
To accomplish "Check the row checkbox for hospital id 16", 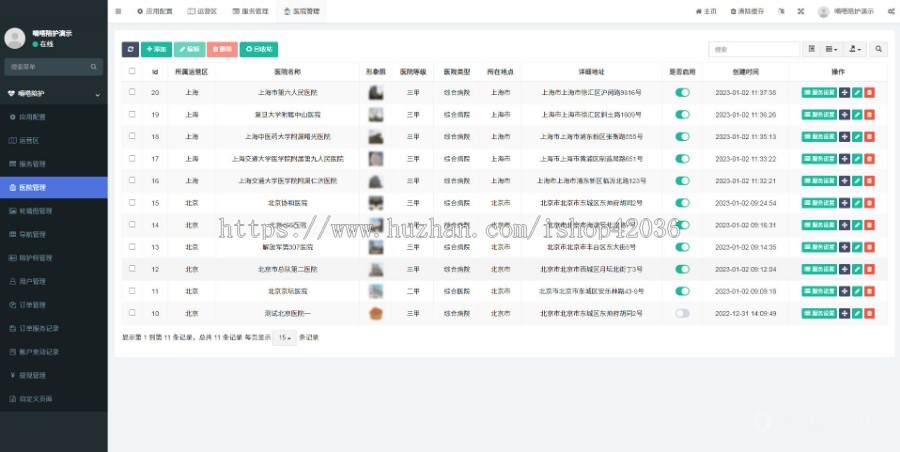I will pos(132,180).
